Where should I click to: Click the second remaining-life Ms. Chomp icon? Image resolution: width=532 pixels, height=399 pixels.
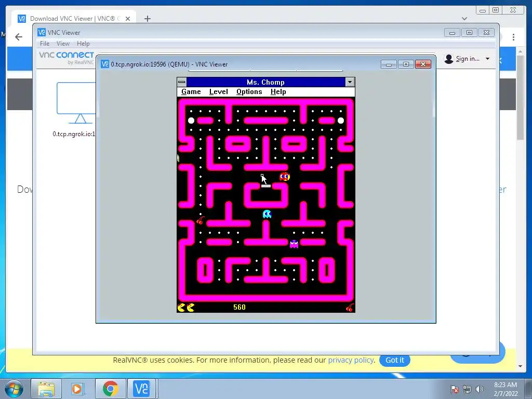click(191, 308)
